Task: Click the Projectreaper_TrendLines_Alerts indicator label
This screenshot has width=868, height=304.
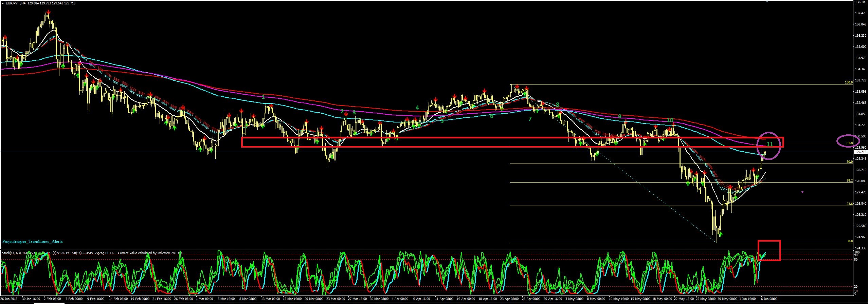Action: coord(32,242)
